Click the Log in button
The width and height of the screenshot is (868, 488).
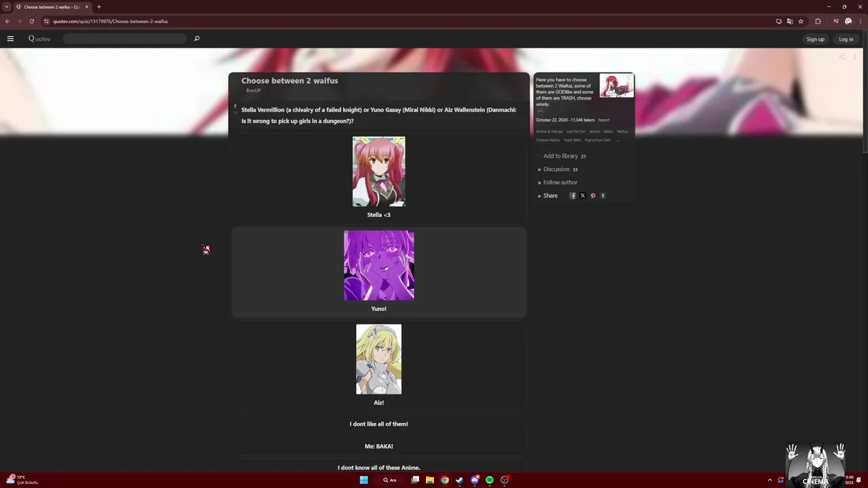[x=846, y=39]
